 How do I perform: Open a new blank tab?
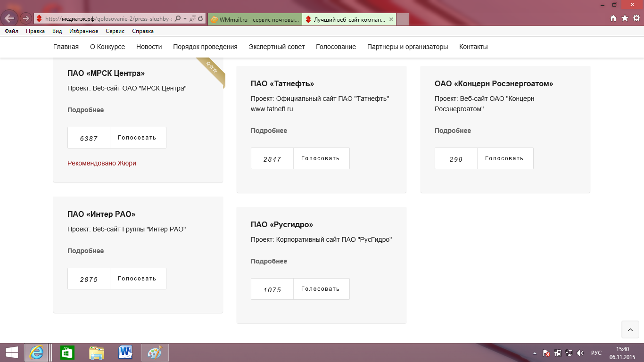(x=403, y=19)
